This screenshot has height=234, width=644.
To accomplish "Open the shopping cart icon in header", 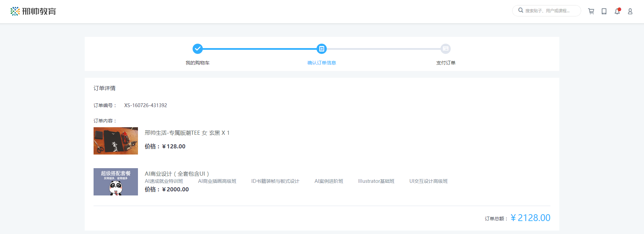I will pos(591,11).
